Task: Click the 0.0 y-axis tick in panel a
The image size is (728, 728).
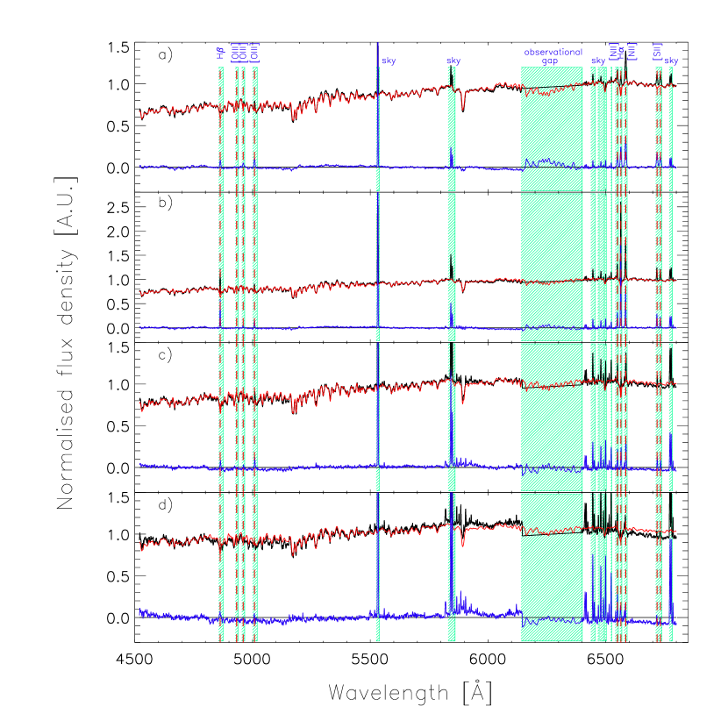Action: tap(118, 168)
